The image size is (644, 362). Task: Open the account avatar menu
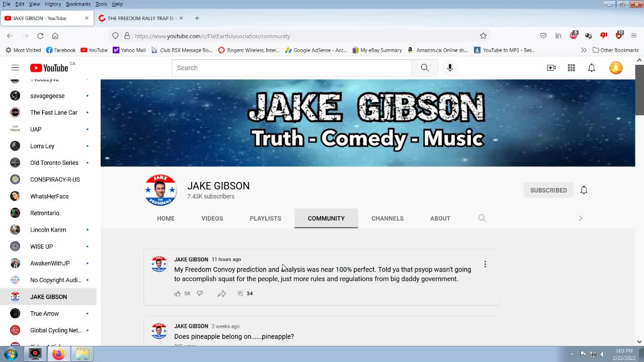(x=616, y=68)
